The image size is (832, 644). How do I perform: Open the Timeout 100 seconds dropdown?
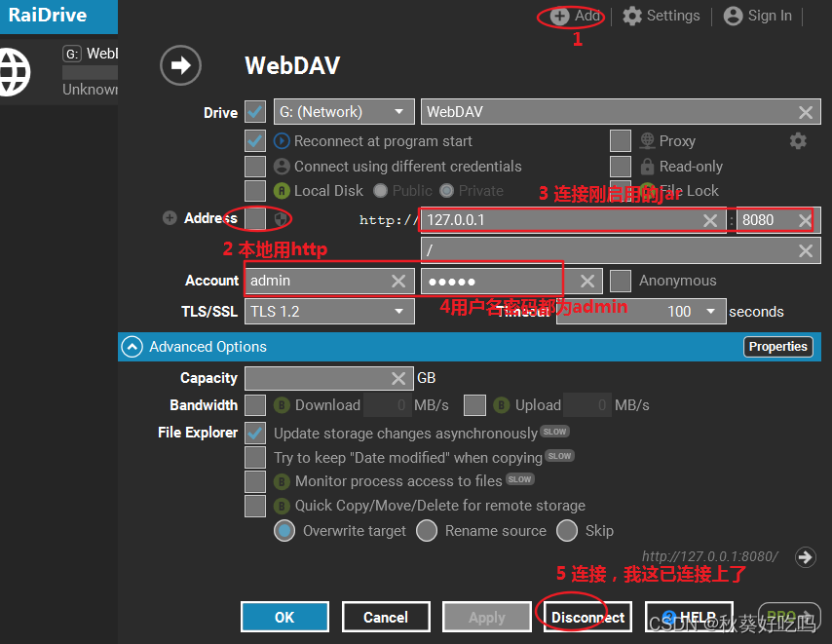coord(641,312)
